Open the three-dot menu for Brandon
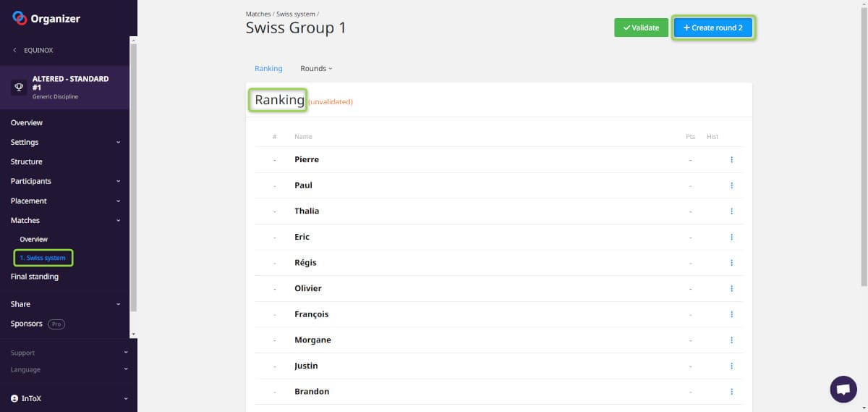 click(731, 392)
